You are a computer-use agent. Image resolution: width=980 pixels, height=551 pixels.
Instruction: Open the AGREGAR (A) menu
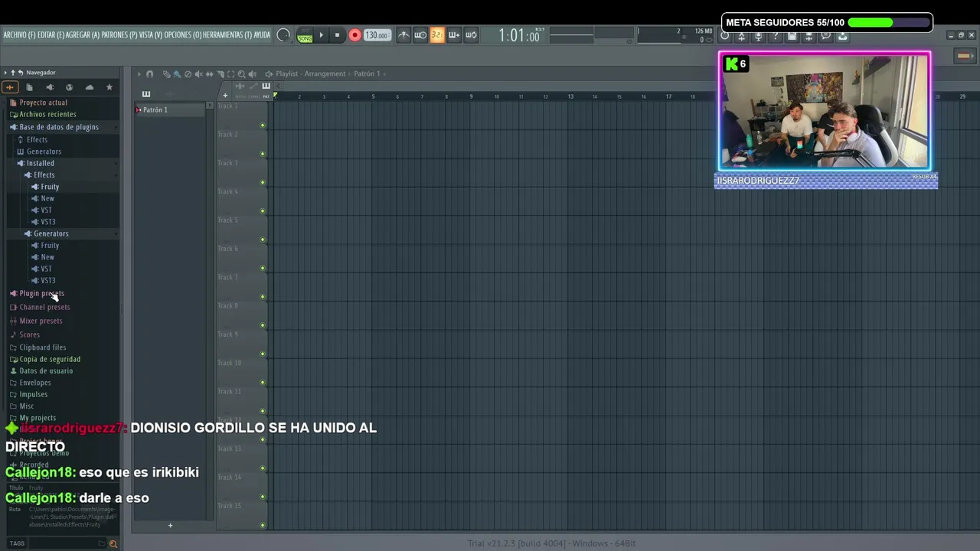tap(83, 35)
